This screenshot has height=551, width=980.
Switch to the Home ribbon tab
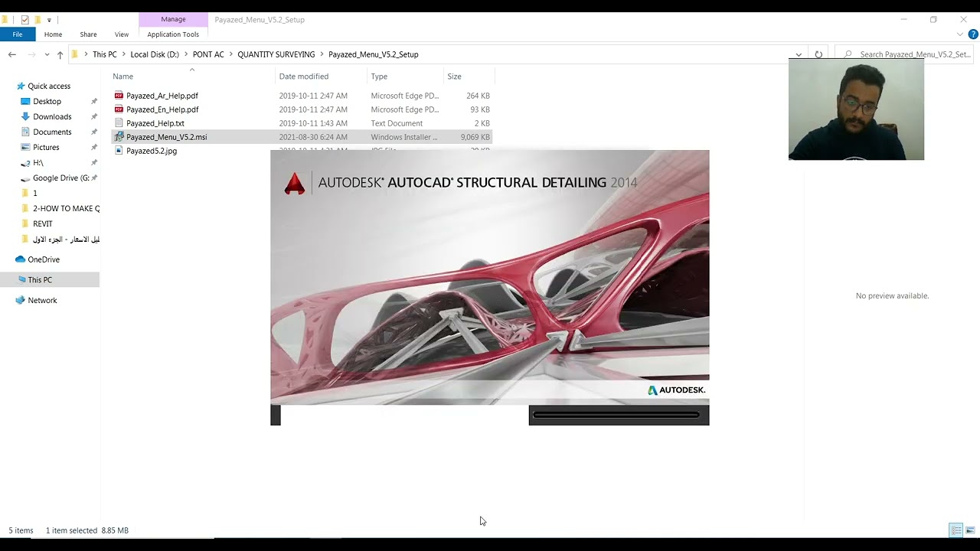coord(53,34)
